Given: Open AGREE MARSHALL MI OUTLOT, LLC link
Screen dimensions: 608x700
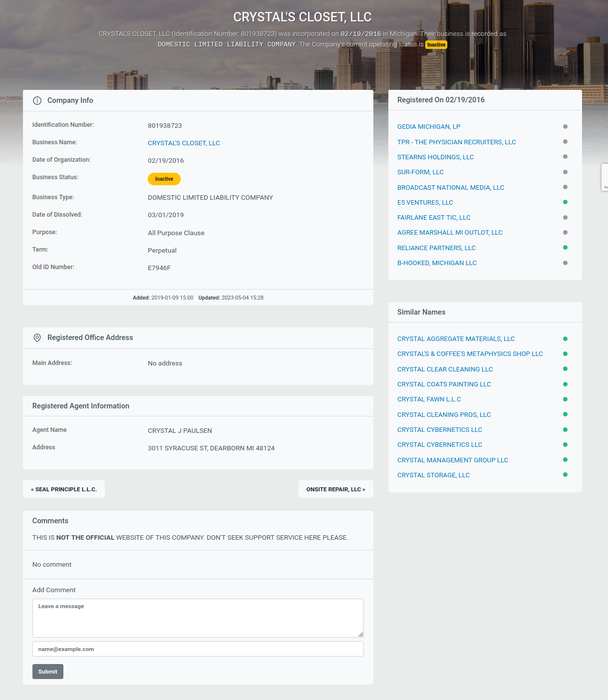Looking at the screenshot, I should [450, 232].
